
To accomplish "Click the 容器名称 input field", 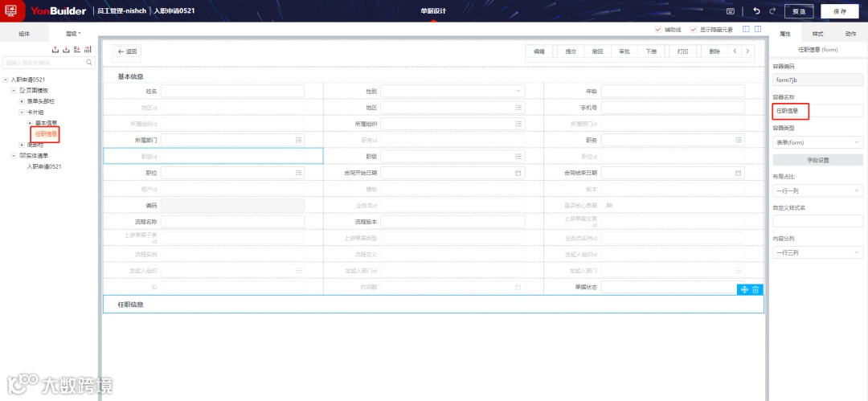I will 817,112.
